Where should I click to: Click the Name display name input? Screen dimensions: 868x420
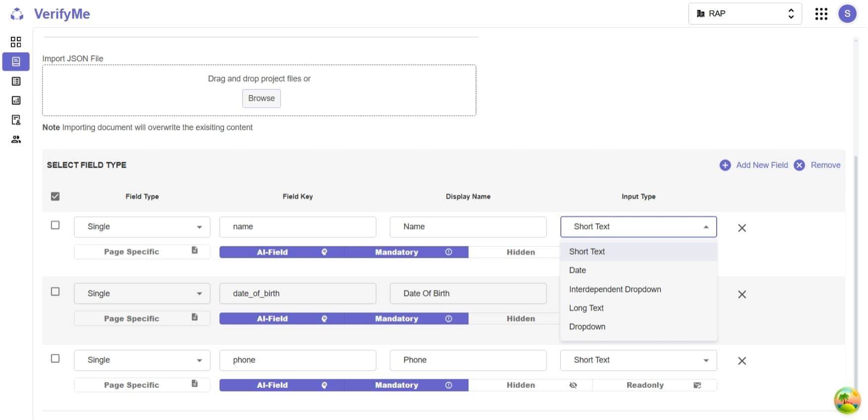click(x=468, y=227)
